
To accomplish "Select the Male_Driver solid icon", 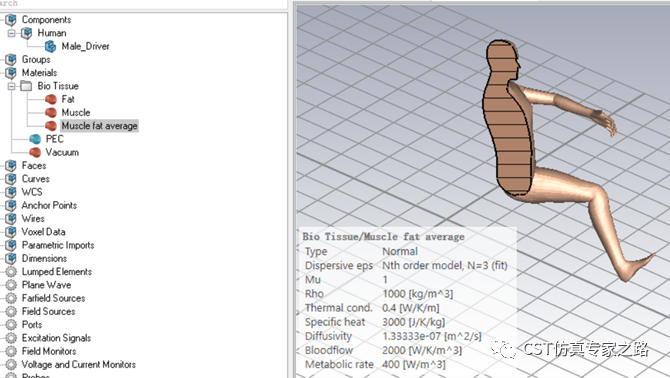I will (50, 46).
